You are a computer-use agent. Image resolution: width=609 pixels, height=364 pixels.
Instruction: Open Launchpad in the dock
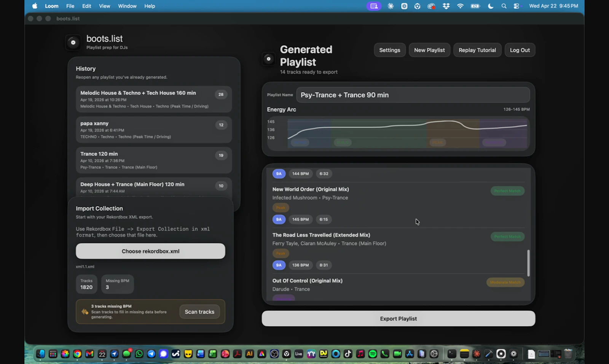[53, 354]
